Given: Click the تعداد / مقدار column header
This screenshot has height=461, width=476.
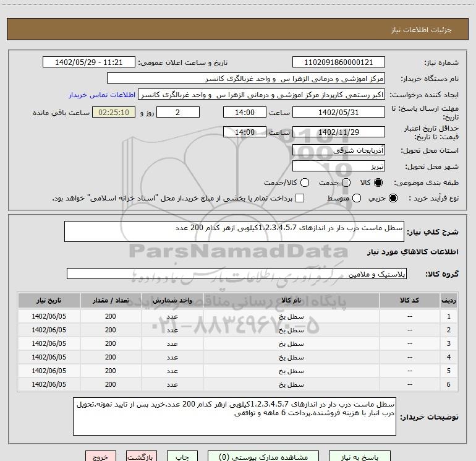Looking at the screenshot, I should pos(111,300).
